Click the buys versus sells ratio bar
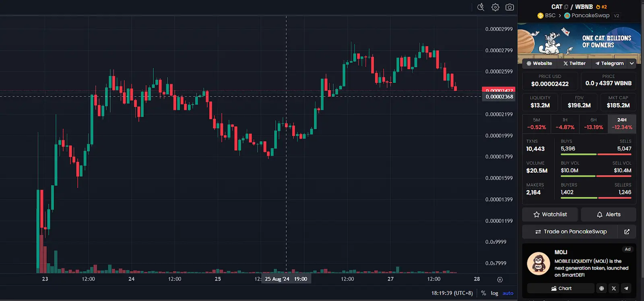The height and width of the screenshot is (301, 644). click(596, 155)
